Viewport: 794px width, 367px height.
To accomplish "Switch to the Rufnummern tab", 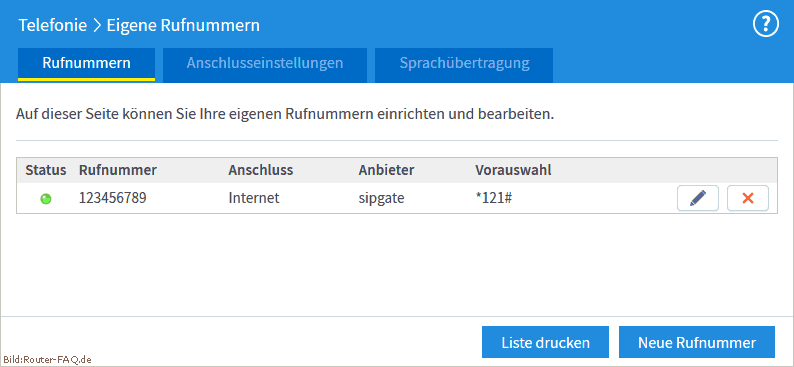I will coord(86,64).
